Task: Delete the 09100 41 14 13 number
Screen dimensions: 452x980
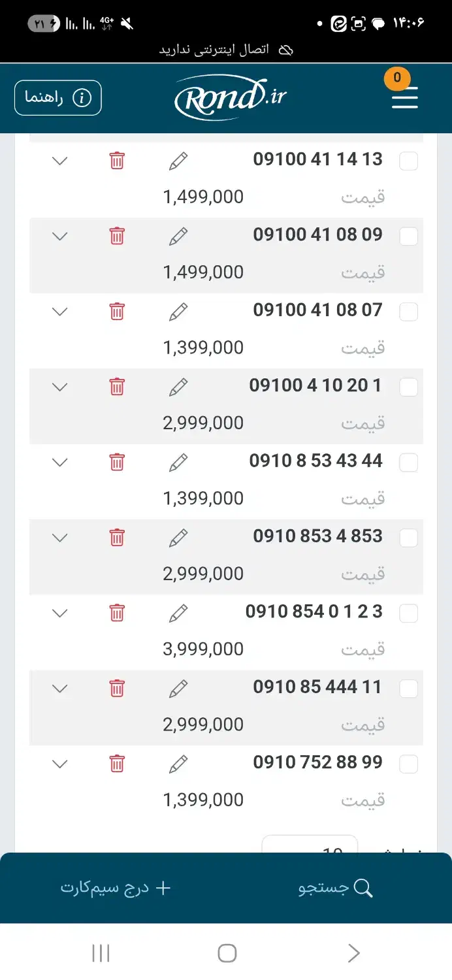Action: [x=117, y=160]
